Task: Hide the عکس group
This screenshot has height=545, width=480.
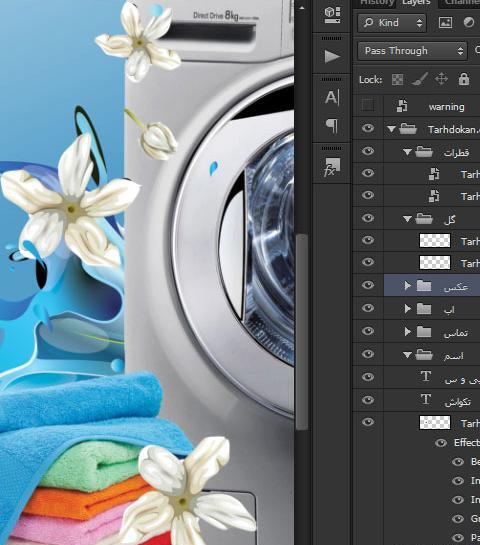Action: point(368,285)
